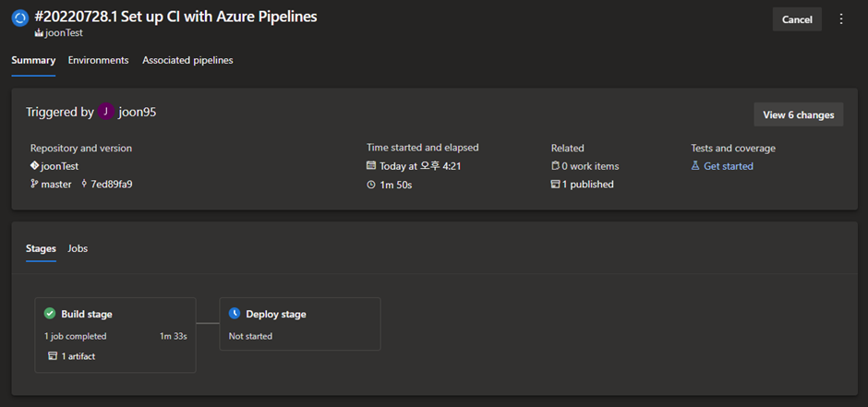Click the test flask icon beside Get started

695,166
